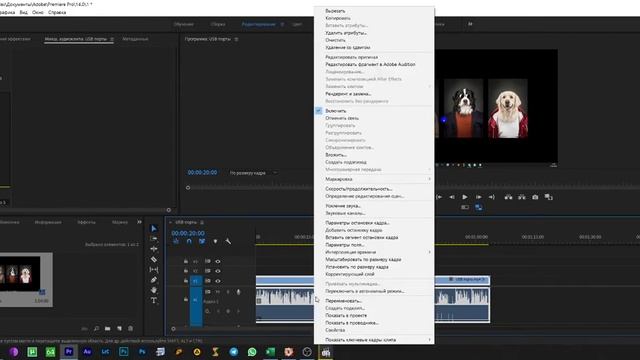The image size is (640, 360).
Task: Step back one frame in Program monitor
Action: [452, 197]
